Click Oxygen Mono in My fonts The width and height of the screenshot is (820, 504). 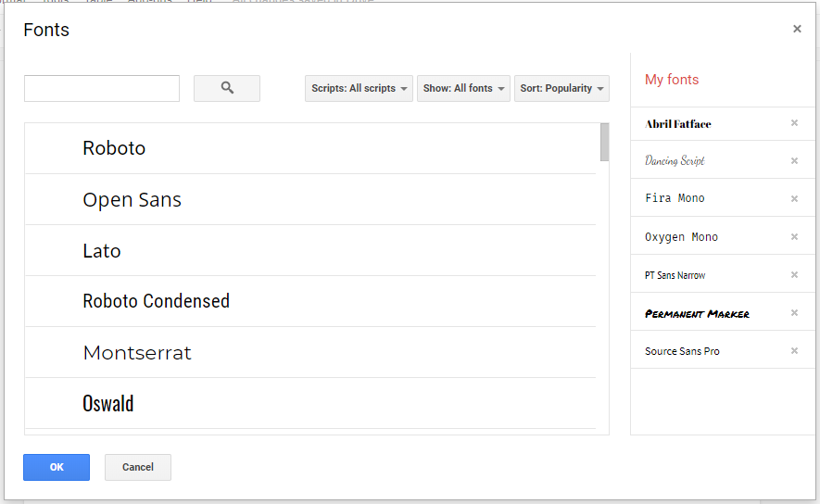(x=681, y=237)
